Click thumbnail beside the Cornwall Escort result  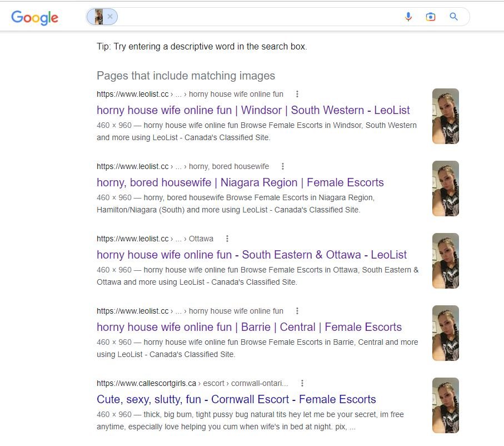coord(446,405)
